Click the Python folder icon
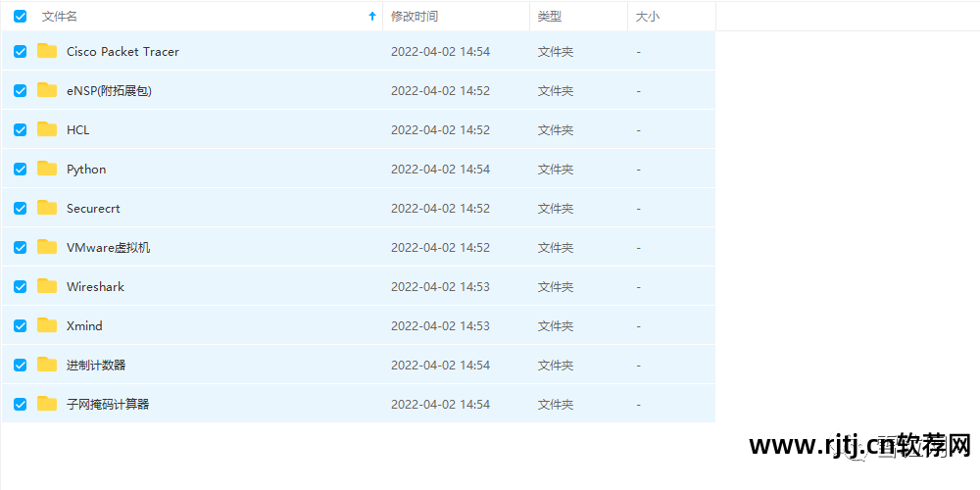This screenshot has width=980, height=490. [x=47, y=169]
